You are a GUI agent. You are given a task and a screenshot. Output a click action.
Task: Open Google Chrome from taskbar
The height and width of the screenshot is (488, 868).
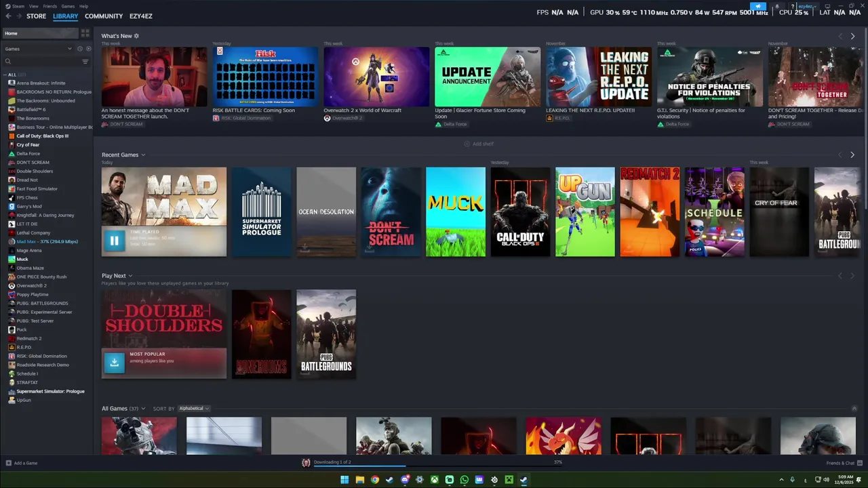pyautogui.click(x=374, y=480)
